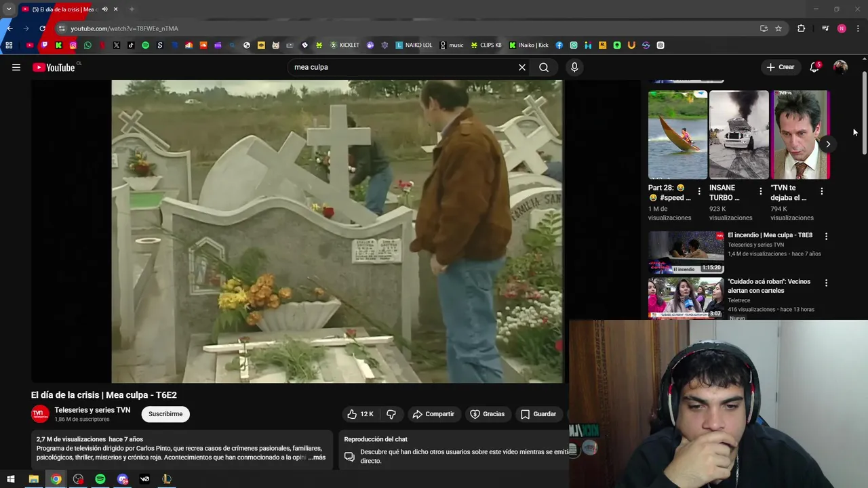Open Chrome media control icon
Screen dimensions: 868x488
coord(825,28)
